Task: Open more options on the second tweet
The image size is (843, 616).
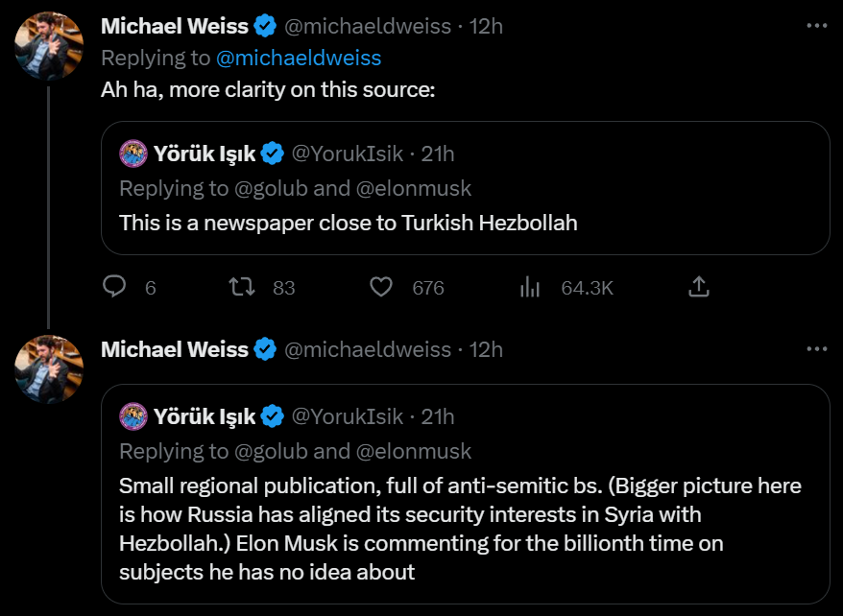Action: point(816,349)
